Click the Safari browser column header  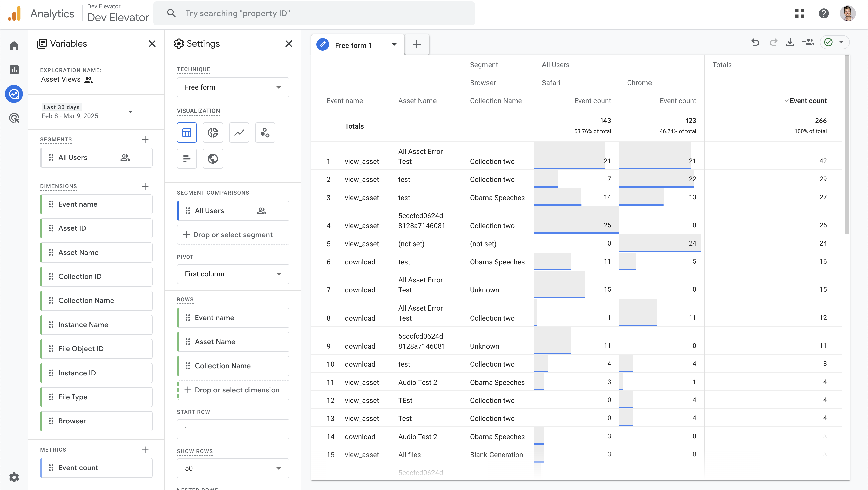click(551, 83)
